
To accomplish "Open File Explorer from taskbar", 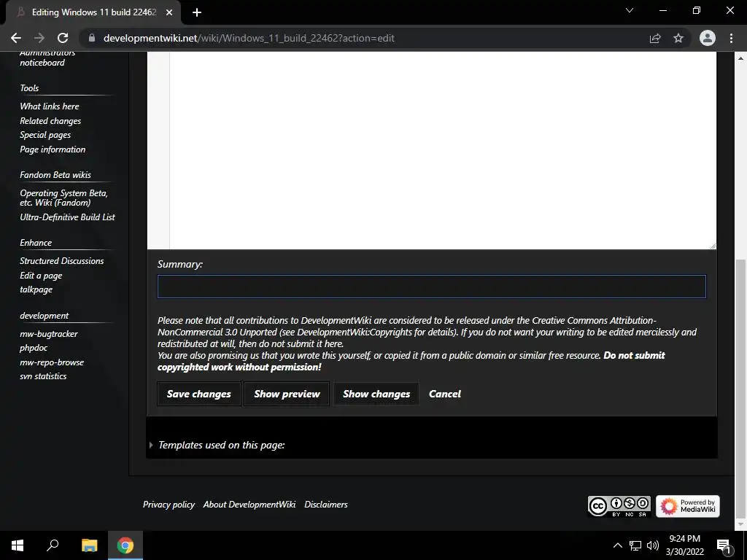I will [x=89, y=545].
